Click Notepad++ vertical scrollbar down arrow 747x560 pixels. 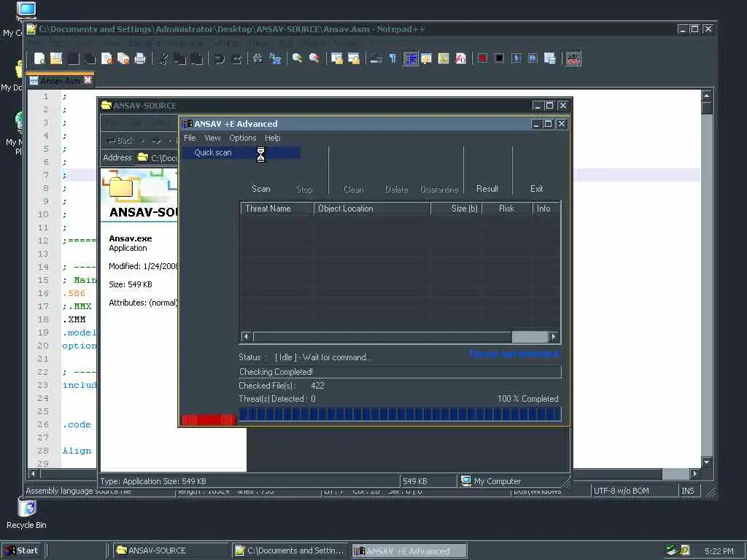click(707, 462)
